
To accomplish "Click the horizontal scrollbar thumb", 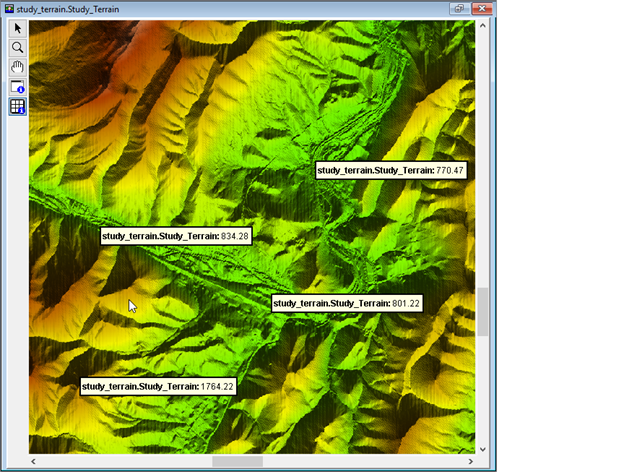I will point(238,462).
